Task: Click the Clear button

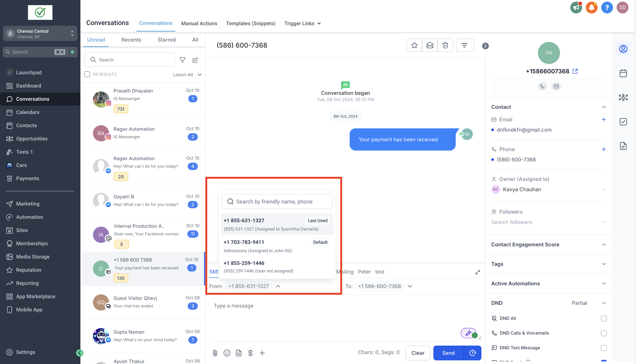Action: [418, 353]
